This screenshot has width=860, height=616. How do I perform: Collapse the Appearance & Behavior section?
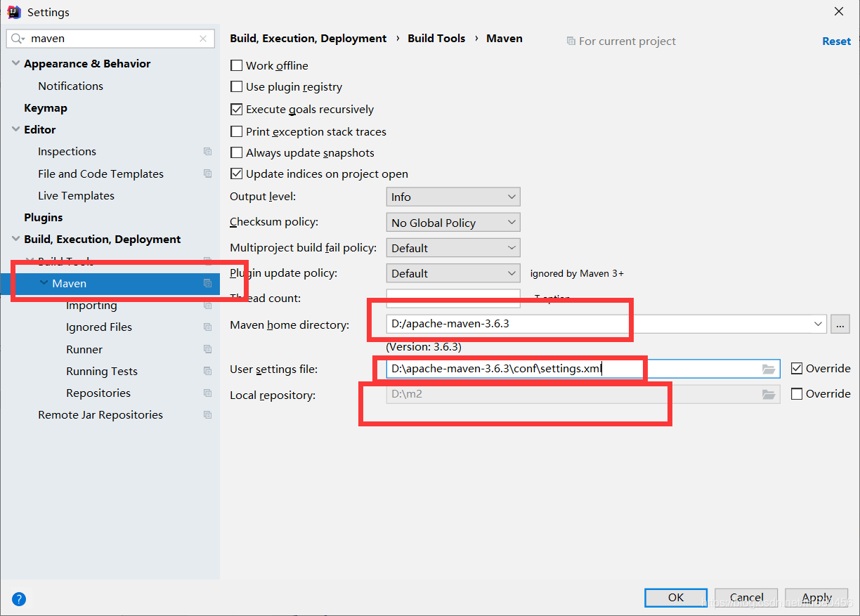pos(15,64)
